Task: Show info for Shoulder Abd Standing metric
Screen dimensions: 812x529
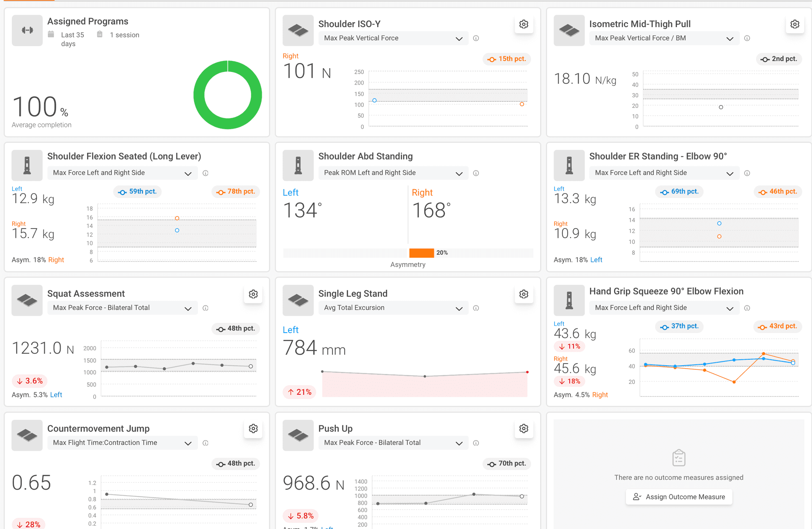Action: [476, 173]
